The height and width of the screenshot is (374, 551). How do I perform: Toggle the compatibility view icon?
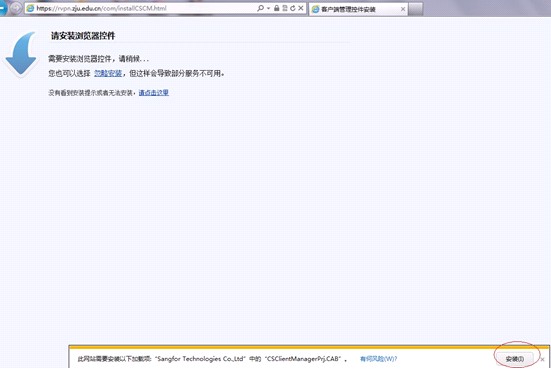285,8
